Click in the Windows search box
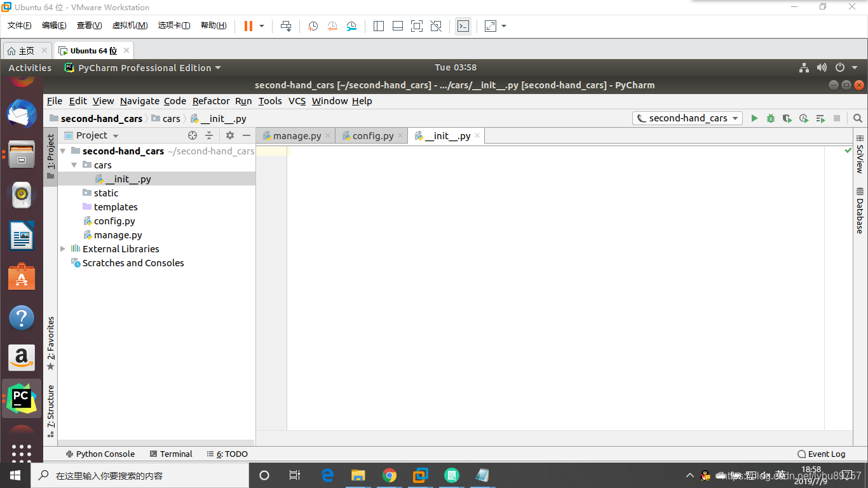This screenshot has height=488, width=868. point(140,475)
